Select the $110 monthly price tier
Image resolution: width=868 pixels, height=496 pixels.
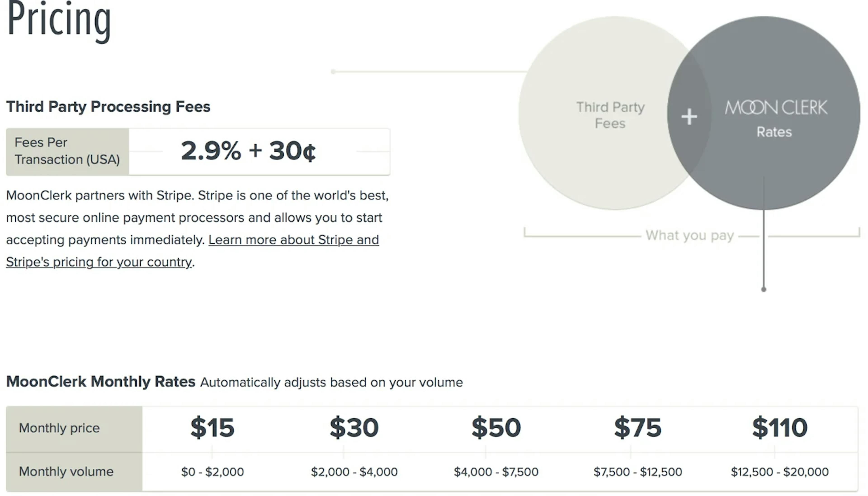click(x=779, y=427)
